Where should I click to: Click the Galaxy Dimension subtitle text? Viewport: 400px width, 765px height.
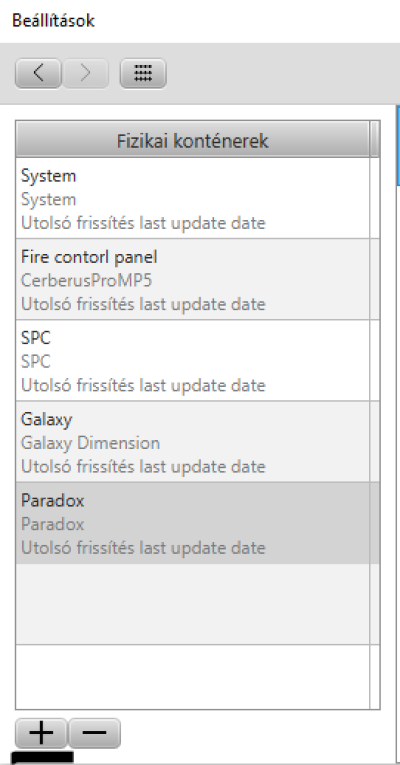pos(90,443)
